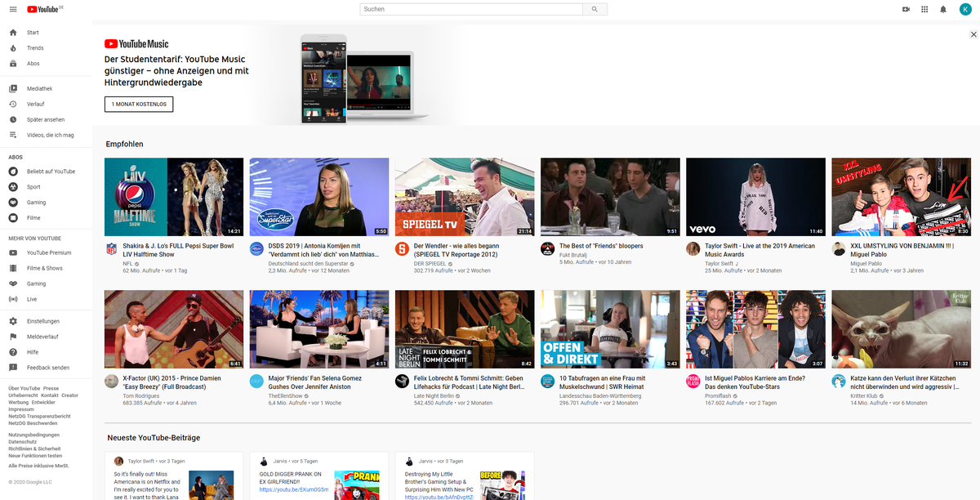Click the NetzDG Transparenzbericht link

39,416
